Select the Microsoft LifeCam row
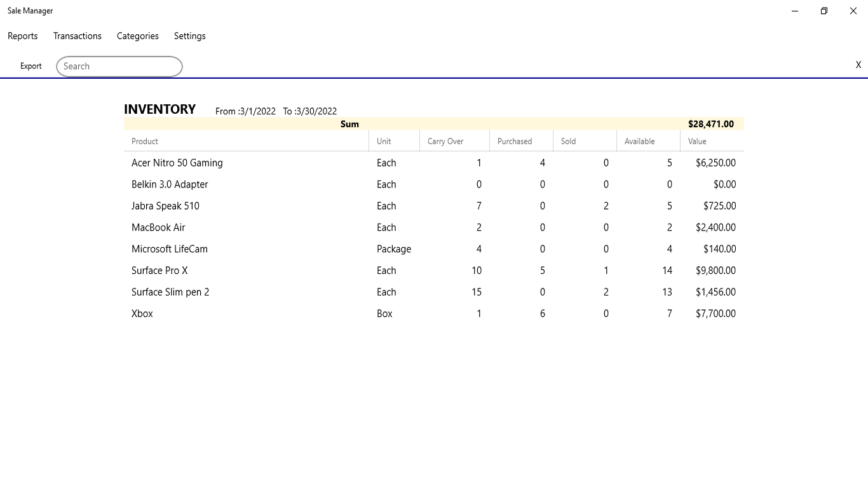Viewport: 868px width, 488px height. (x=434, y=249)
